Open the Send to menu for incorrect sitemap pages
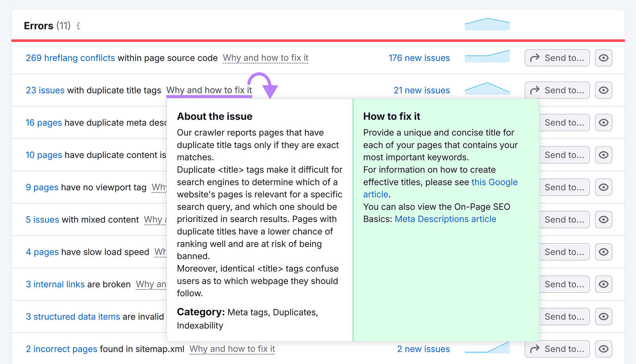The height and width of the screenshot is (364, 636). [x=557, y=349]
